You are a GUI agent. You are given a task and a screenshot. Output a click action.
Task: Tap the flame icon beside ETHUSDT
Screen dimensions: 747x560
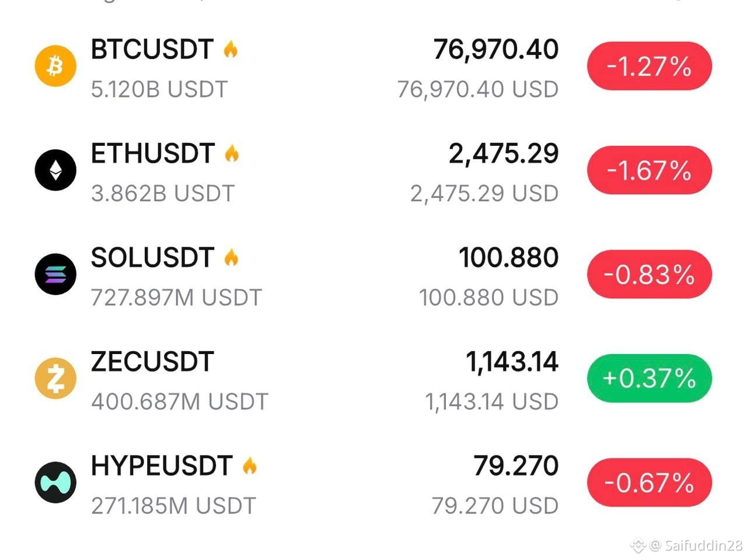point(232,153)
